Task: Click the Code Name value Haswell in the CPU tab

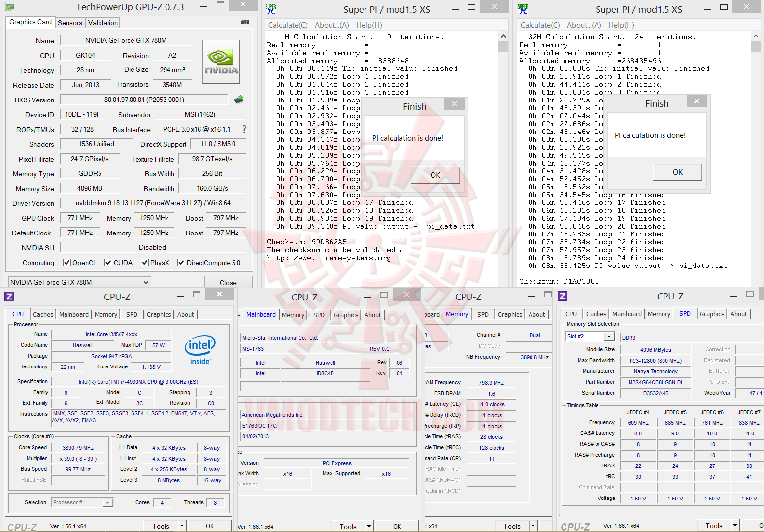Action: pyautogui.click(x=83, y=345)
